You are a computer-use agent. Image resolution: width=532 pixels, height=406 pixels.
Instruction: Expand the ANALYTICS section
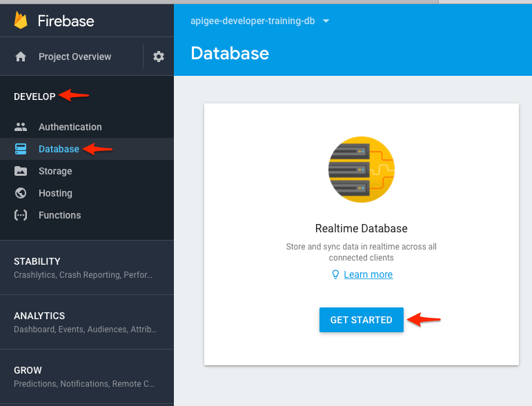click(87, 322)
